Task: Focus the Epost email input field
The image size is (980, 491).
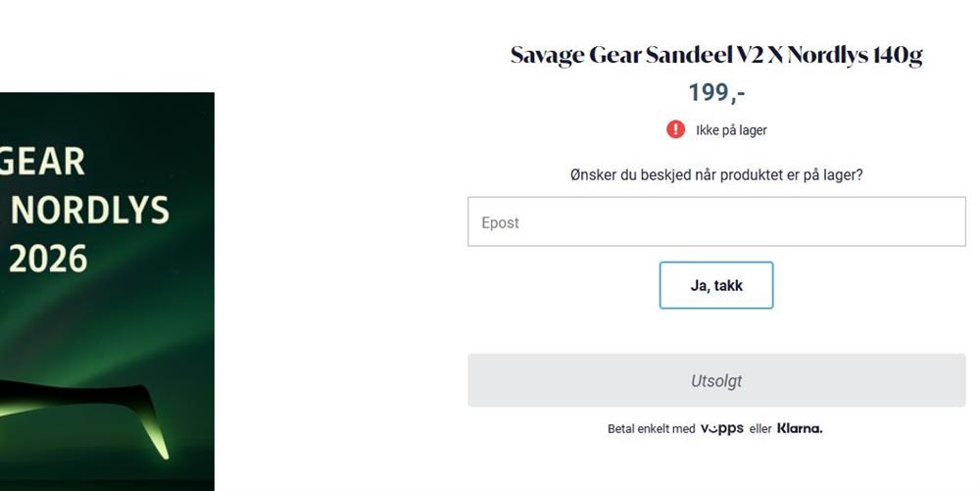Action: coord(716,222)
